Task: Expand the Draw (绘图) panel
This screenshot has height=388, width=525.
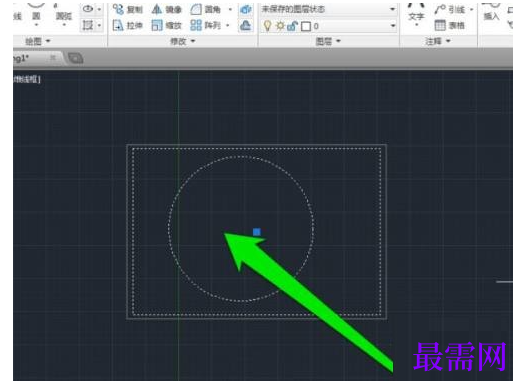Action: point(38,41)
